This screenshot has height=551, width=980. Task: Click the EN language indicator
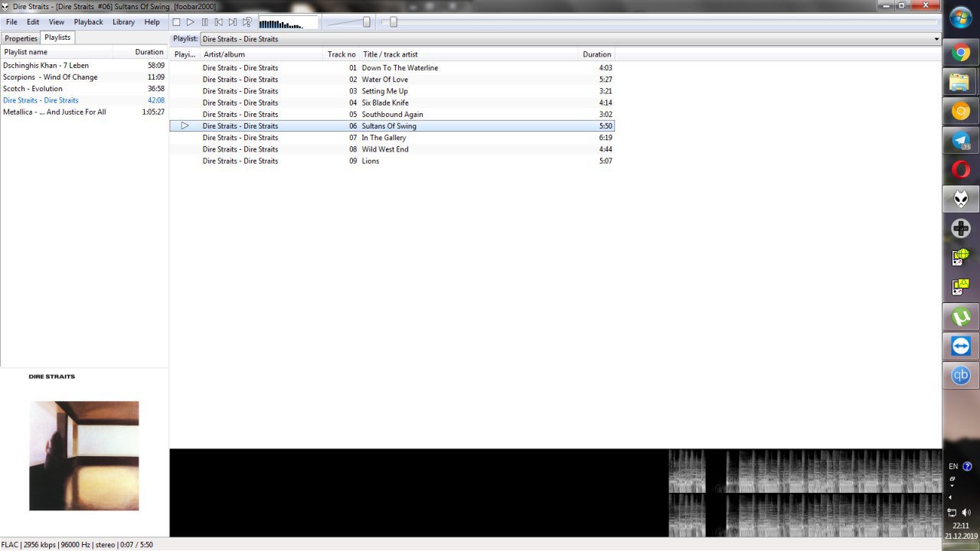(953, 466)
